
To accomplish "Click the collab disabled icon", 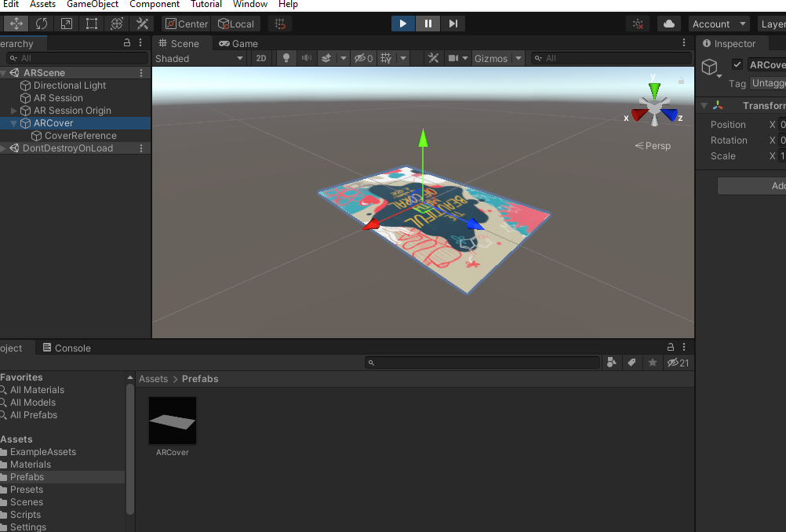I will tap(638, 24).
